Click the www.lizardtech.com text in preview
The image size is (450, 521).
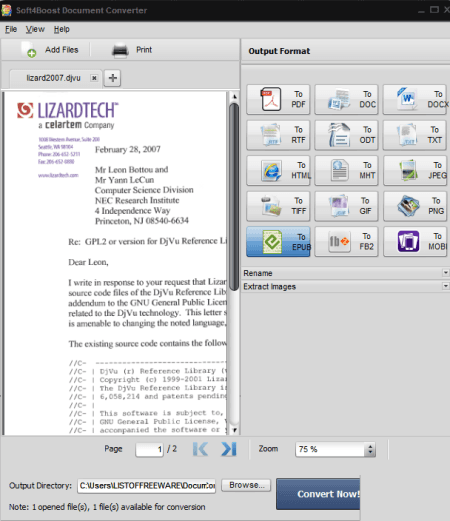click(58, 175)
